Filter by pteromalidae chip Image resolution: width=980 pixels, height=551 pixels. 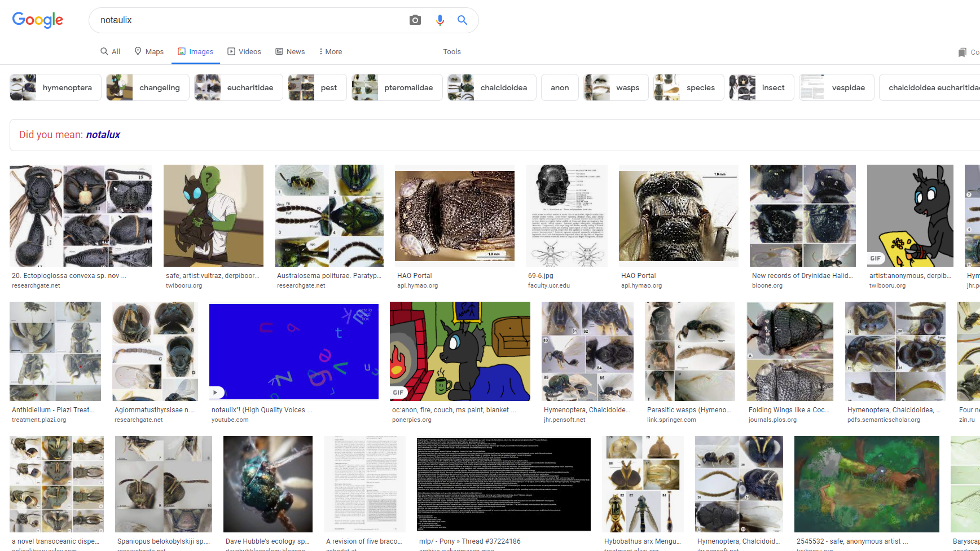[397, 87]
